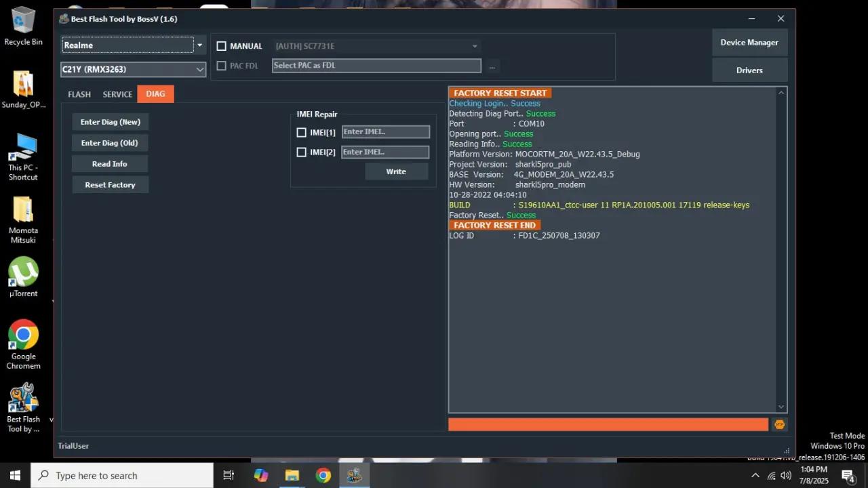Click the Read Info button
Image resolution: width=868 pixels, height=488 pixels.
coord(110,164)
